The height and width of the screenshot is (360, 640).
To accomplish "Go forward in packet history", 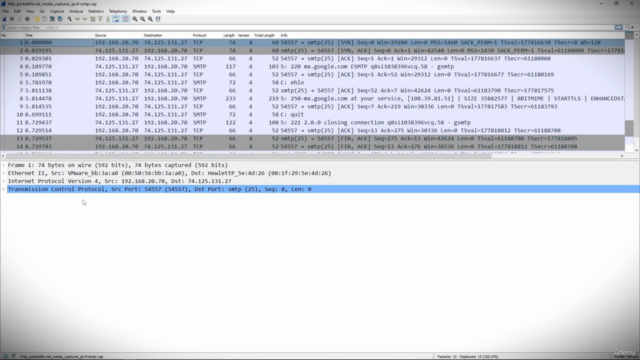I will [x=85, y=19].
